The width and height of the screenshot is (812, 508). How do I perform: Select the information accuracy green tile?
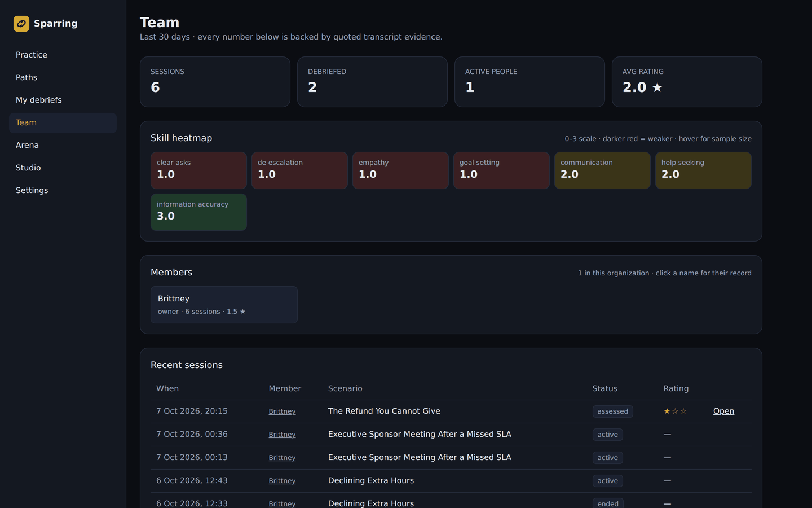pyautogui.click(x=198, y=212)
